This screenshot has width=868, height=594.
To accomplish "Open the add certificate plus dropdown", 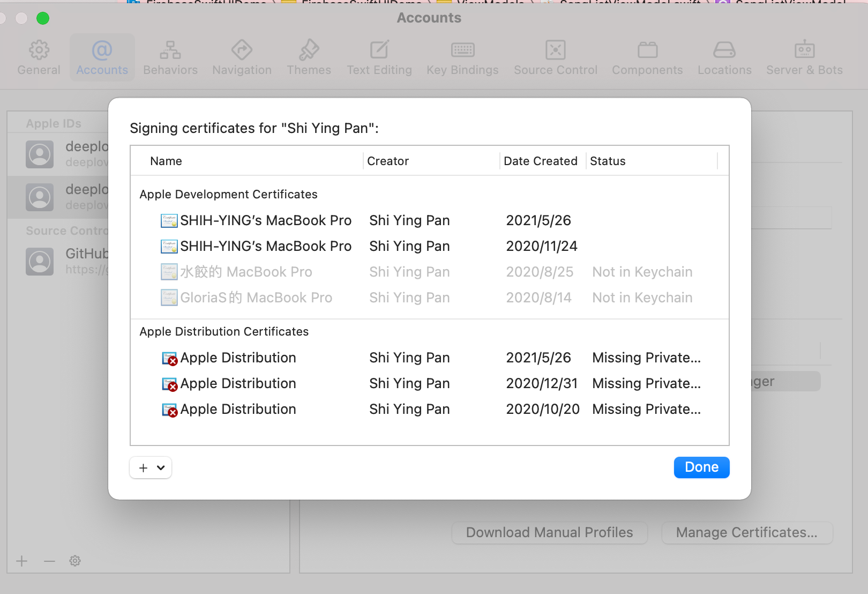I will (151, 467).
